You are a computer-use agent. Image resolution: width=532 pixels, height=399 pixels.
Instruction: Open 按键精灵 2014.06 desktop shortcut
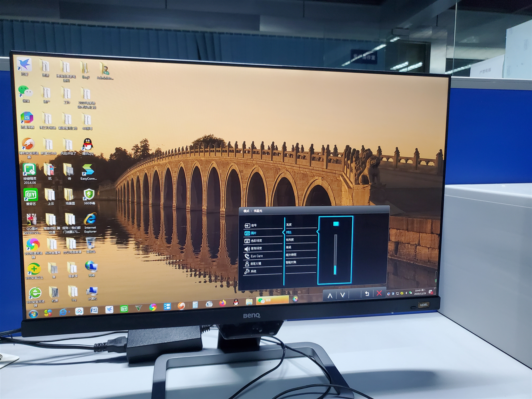pyautogui.click(x=30, y=173)
